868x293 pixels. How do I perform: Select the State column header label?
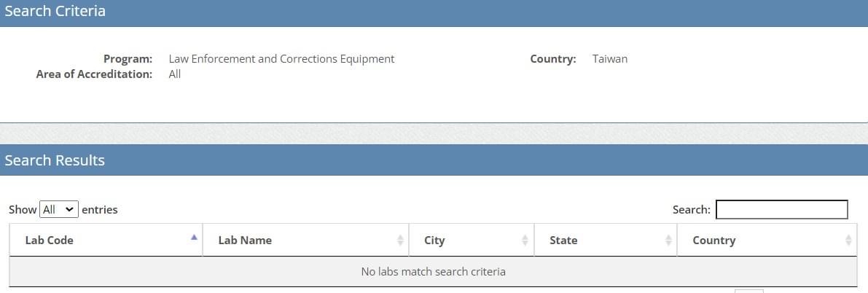563,240
